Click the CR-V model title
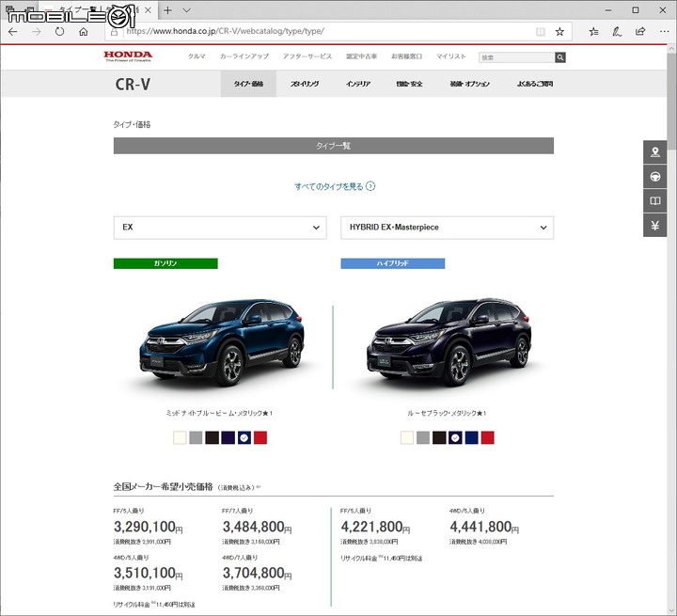 pos(133,85)
